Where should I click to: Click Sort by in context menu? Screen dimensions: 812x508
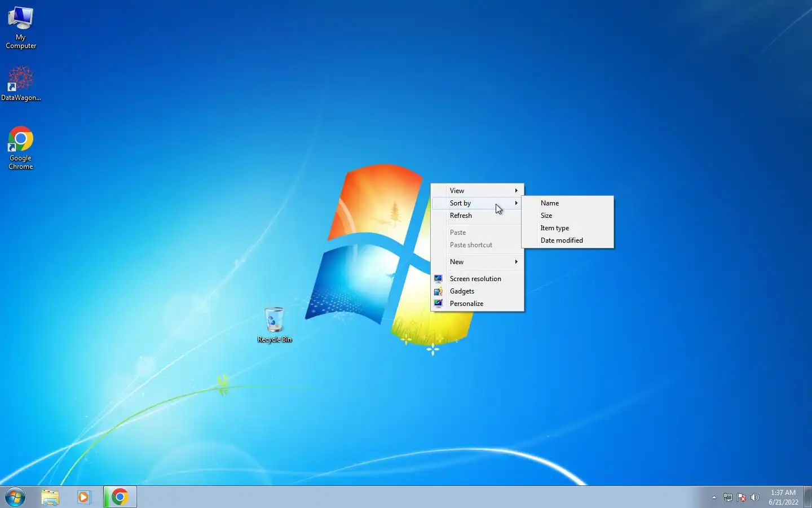477,203
